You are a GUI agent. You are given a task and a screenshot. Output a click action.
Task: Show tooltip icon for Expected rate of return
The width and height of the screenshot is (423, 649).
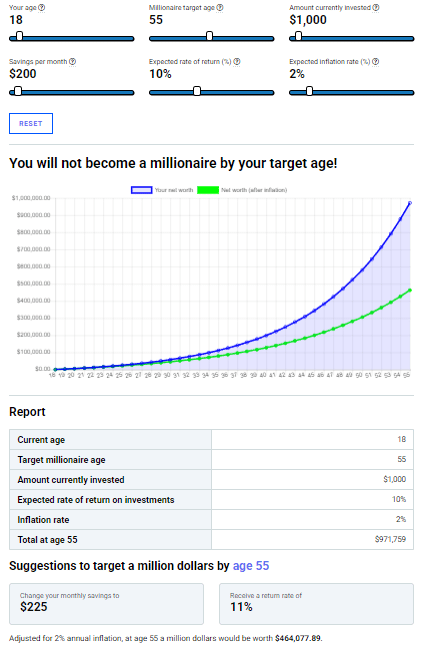237,61
